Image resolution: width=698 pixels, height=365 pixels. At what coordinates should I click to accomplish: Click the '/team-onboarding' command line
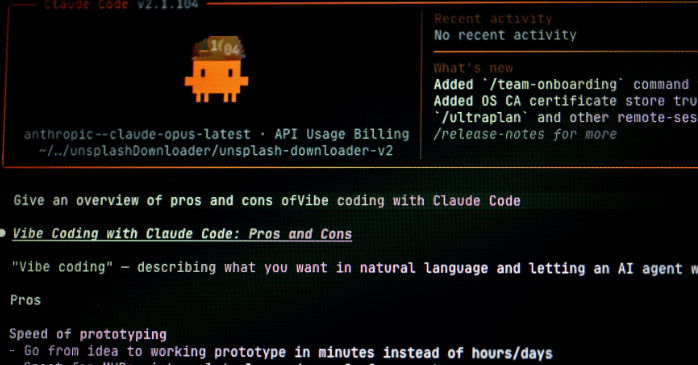[566, 85]
